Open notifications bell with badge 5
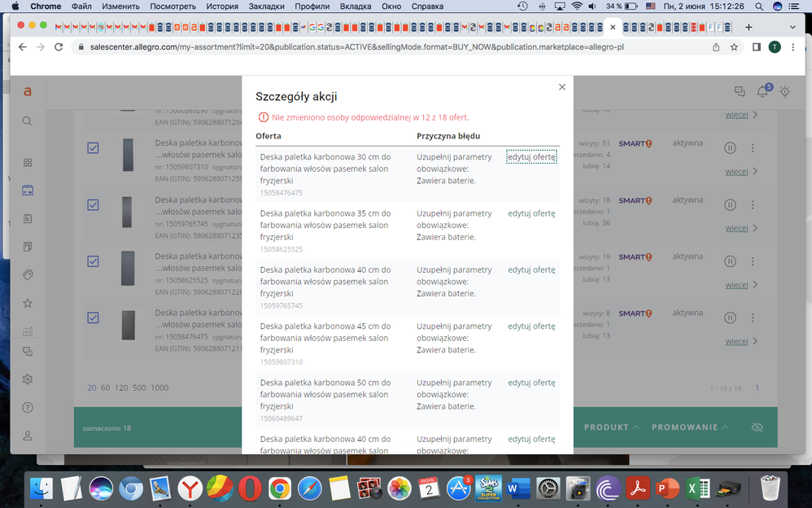The height and width of the screenshot is (508, 812). pos(762,92)
